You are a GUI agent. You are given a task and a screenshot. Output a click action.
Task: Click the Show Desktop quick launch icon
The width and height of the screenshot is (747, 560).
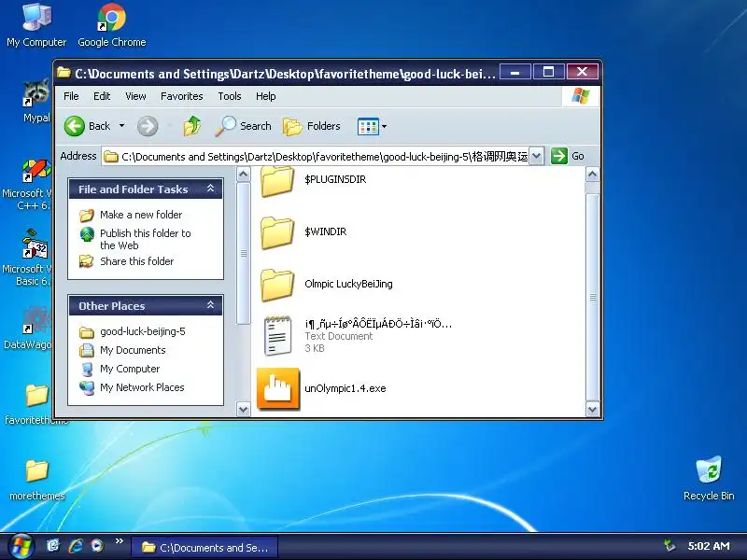pyautogui.click(x=53, y=545)
